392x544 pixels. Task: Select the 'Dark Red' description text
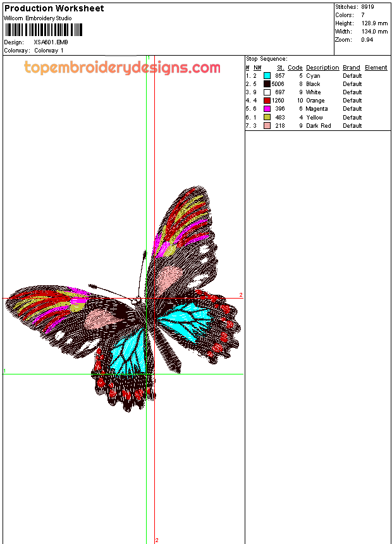pos(319,126)
